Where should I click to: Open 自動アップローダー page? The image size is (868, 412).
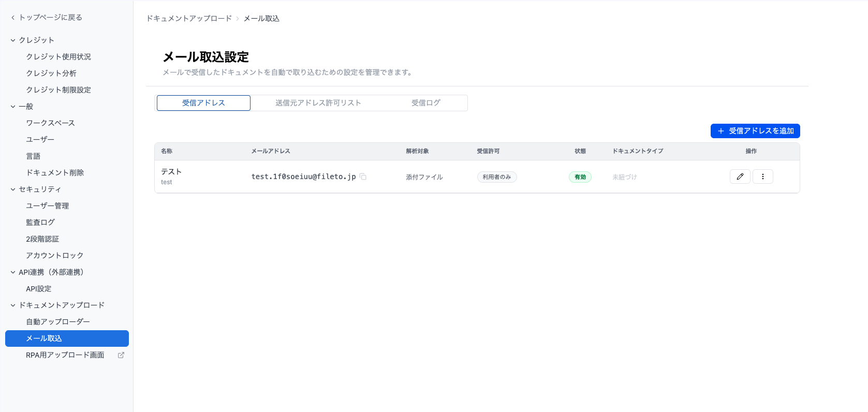click(x=58, y=322)
